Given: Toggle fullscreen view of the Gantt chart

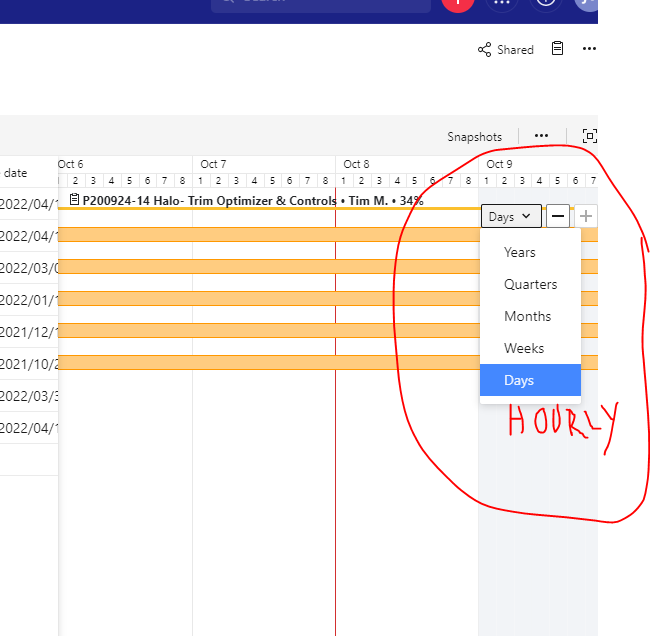Looking at the screenshot, I should (x=590, y=136).
